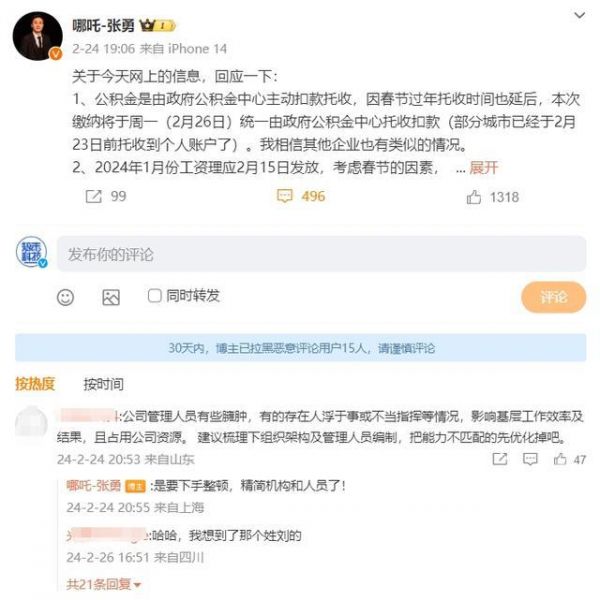Viewport: 600px width, 600px height.
Task: Enable the 同时转发 checkbox
Action: [x=154, y=296]
